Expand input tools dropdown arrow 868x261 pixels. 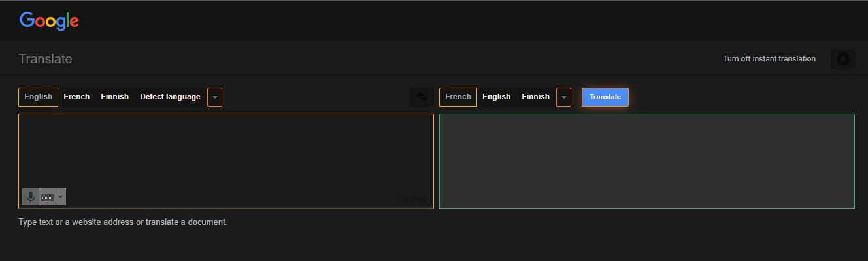(x=61, y=197)
